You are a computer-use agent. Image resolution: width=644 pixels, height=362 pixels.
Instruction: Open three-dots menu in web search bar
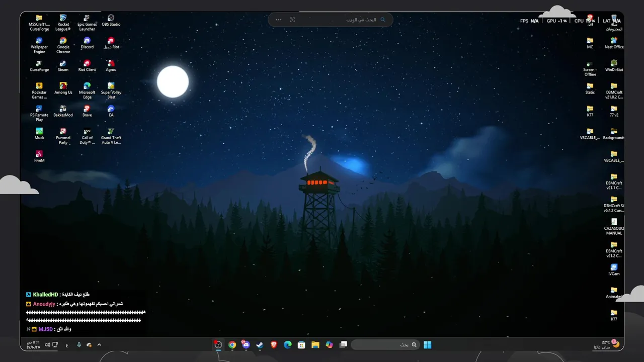click(x=279, y=20)
